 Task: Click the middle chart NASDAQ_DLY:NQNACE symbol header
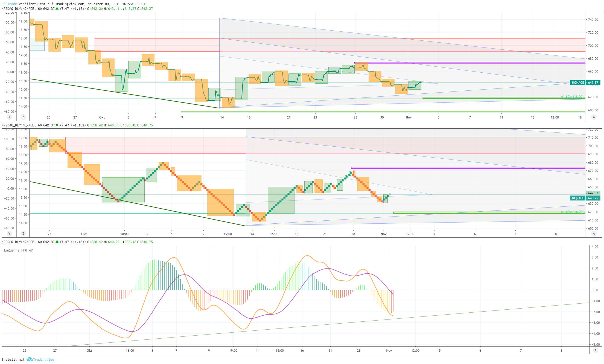tap(18, 125)
